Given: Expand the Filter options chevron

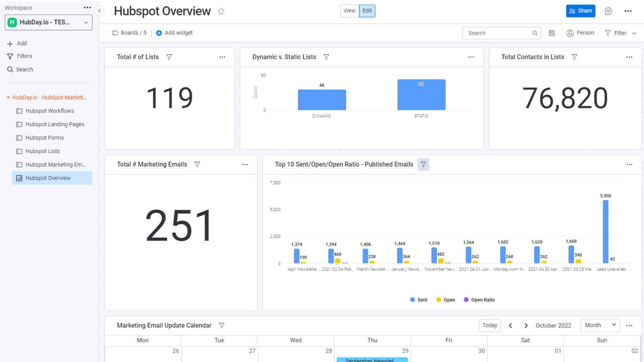Looking at the screenshot, I should pos(634,33).
